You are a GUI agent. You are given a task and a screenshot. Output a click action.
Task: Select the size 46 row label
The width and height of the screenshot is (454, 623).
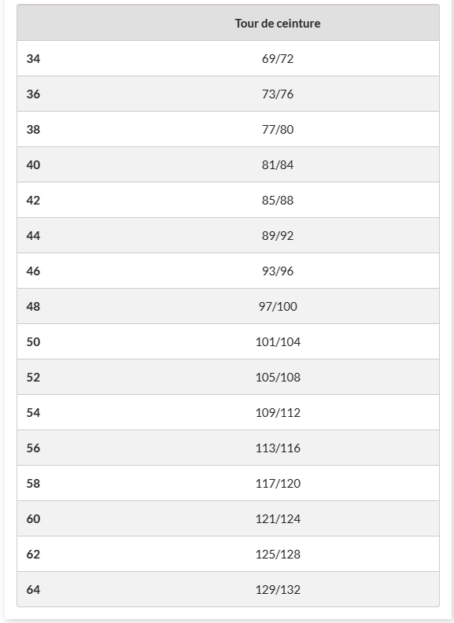tap(33, 271)
